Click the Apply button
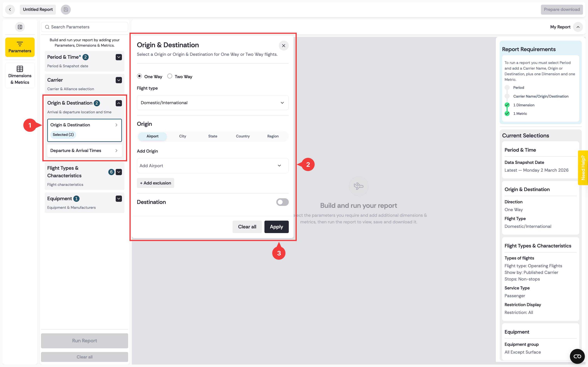The height and width of the screenshot is (367, 588). pos(276,227)
